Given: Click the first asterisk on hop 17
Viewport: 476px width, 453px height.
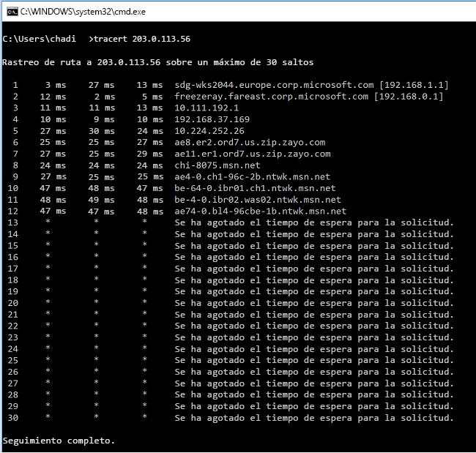Looking at the screenshot, I should tap(48, 268).
